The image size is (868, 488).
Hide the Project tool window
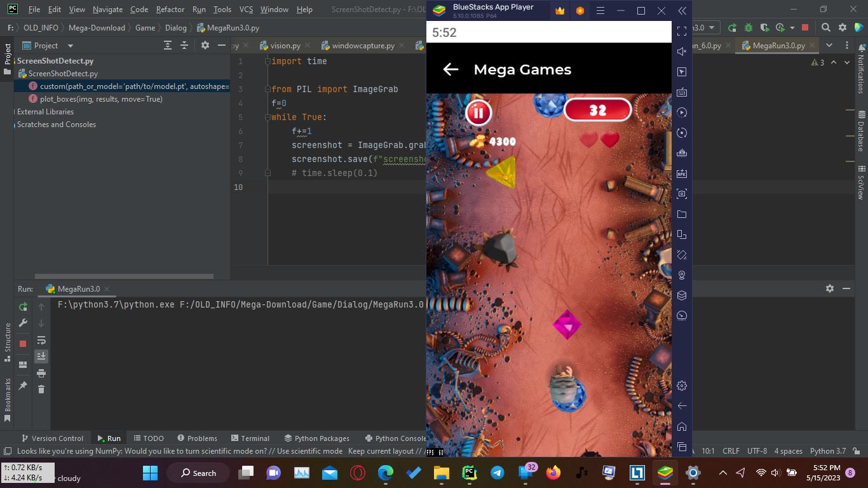pos(221,45)
